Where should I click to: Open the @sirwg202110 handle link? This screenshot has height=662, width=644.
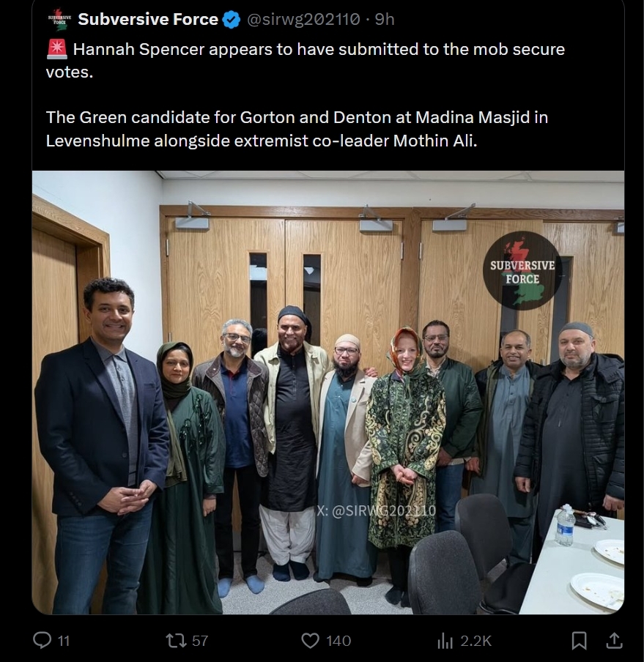tap(304, 20)
